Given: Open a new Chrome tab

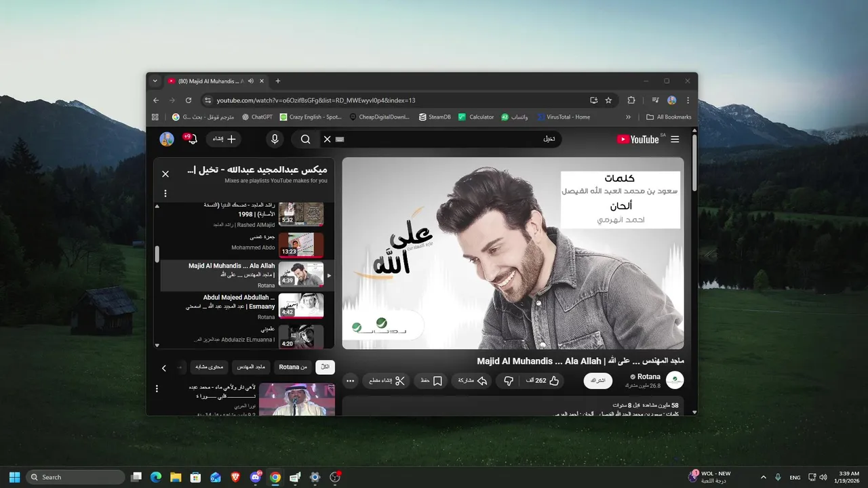Looking at the screenshot, I should tap(278, 81).
